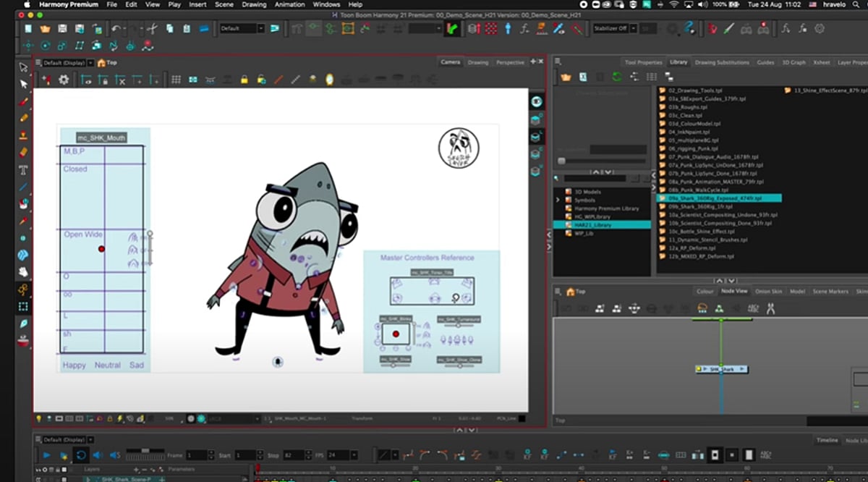Expand the Symbols folder in Library

tap(558, 200)
